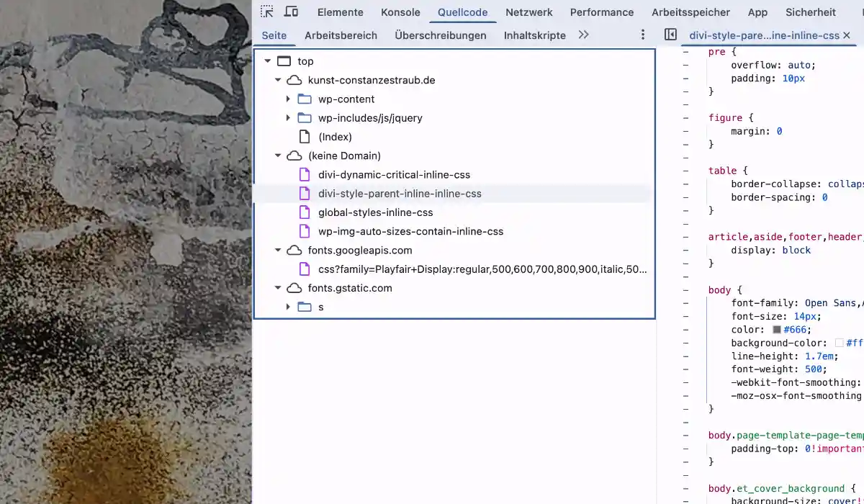Toggle the device toolbar icon
Image resolution: width=864 pixels, height=504 pixels.
291,12
